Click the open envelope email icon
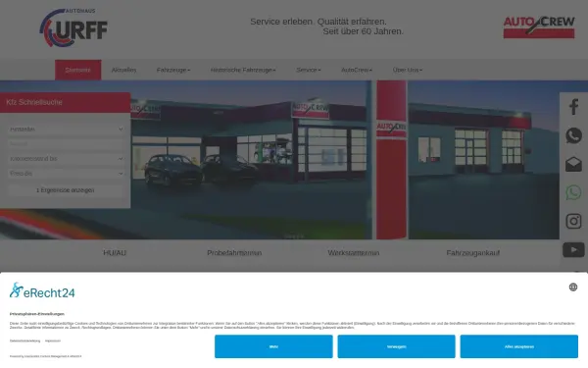Image resolution: width=588 pixels, height=368 pixels. 573,164
